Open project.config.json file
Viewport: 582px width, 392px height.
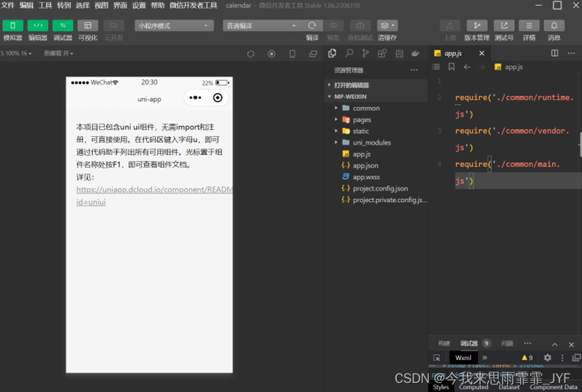(376, 189)
